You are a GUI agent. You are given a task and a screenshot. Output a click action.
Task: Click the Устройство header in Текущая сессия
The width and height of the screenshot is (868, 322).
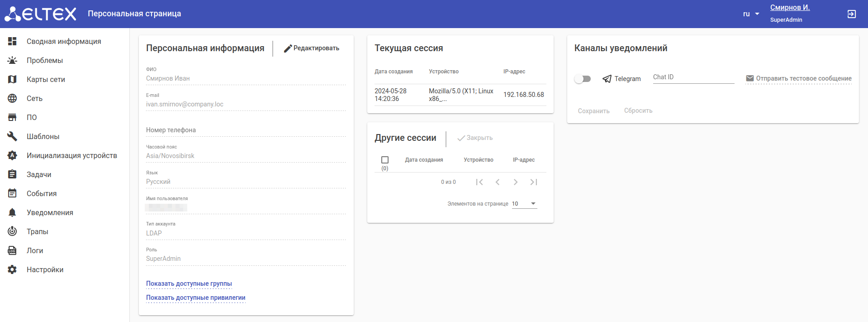coord(444,72)
